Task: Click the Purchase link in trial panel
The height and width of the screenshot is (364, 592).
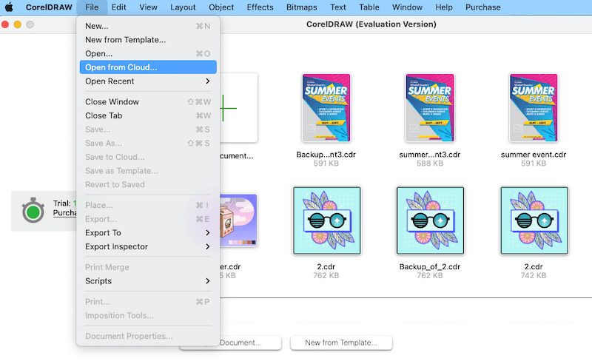Action: click(64, 212)
